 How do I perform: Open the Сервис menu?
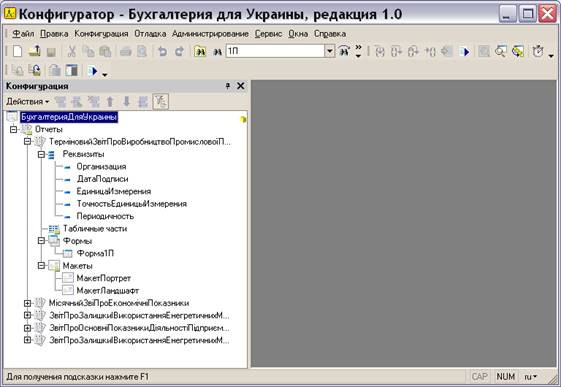coord(268,34)
